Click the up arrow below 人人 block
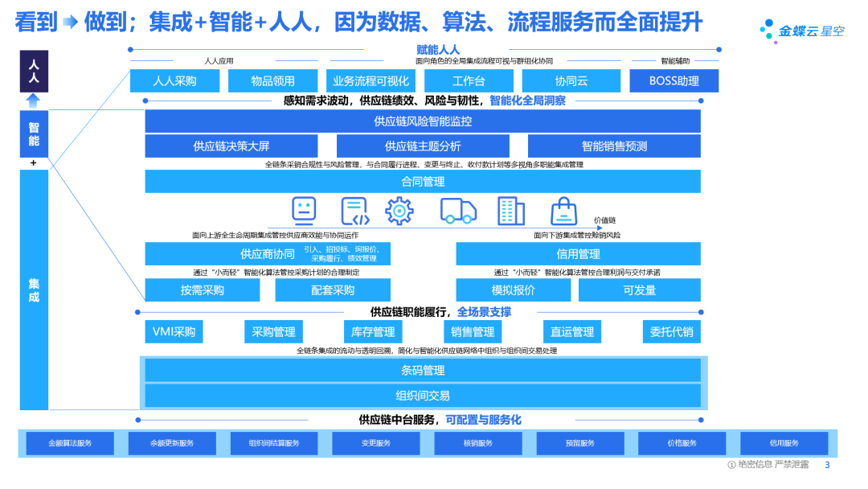This screenshot has width=868, height=489. coord(34,101)
